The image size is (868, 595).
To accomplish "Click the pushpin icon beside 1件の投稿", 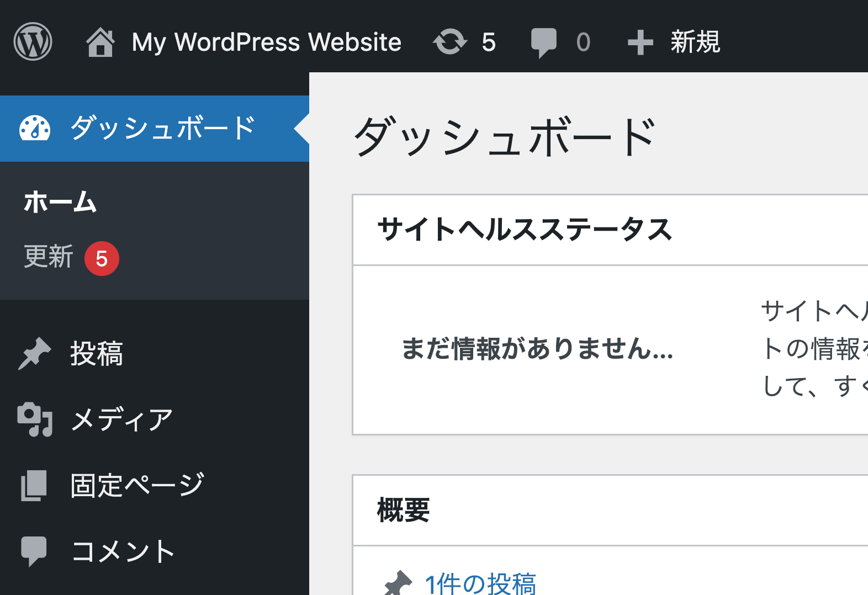I will coord(398,583).
